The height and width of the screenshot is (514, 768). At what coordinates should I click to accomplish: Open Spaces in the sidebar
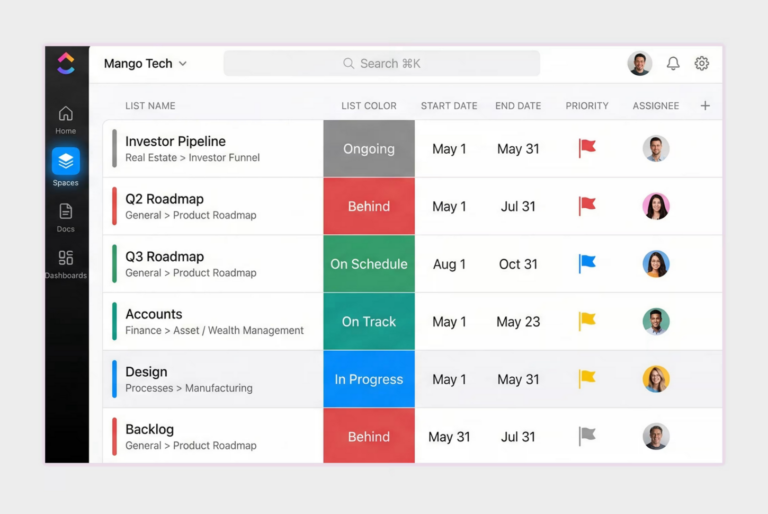click(x=66, y=167)
